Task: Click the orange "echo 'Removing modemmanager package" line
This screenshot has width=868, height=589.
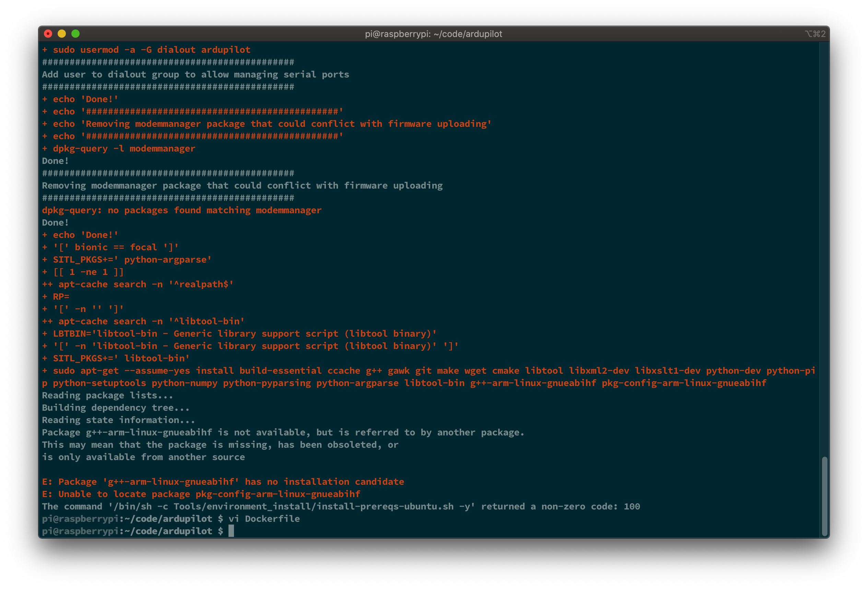Action: coord(267,124)
